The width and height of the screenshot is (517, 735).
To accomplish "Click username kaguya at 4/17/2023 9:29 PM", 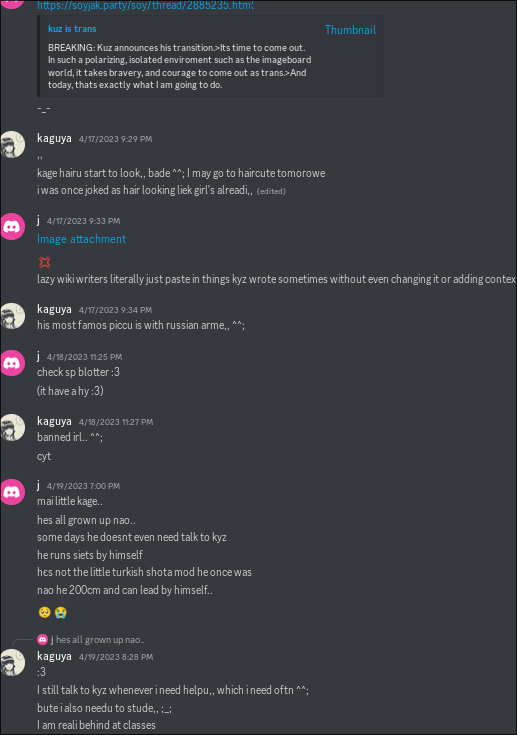I will tap(54, 138).
